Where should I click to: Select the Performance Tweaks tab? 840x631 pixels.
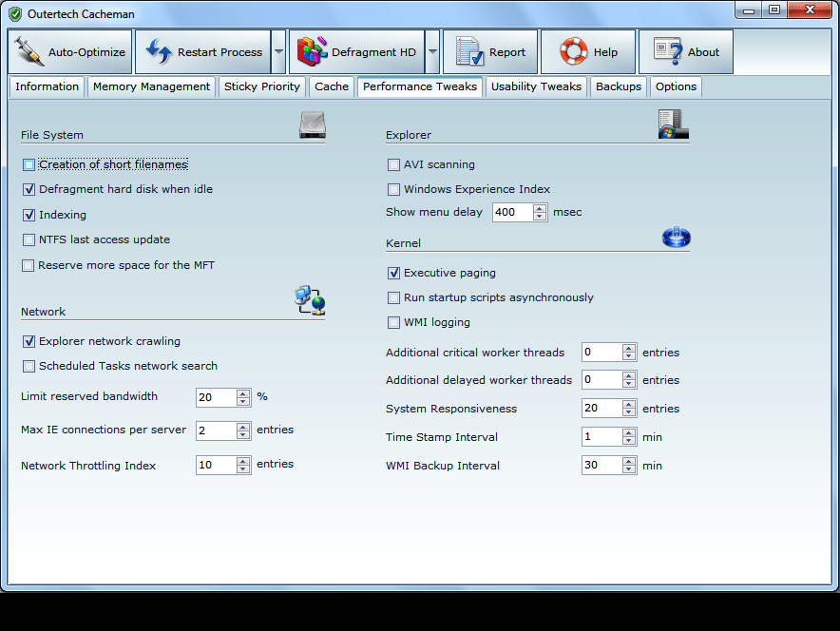point(419,86)
